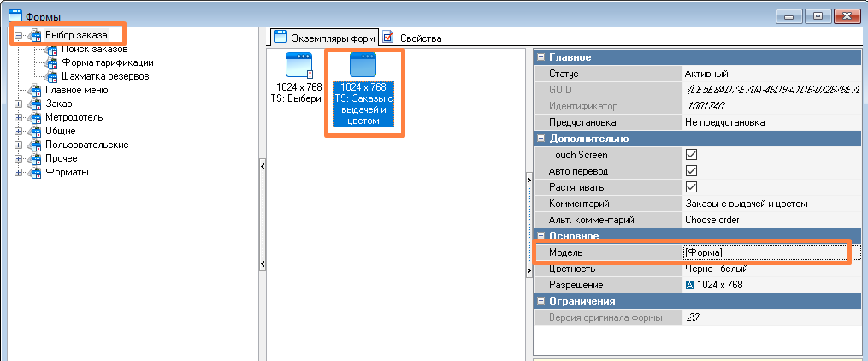The width and height of the screenshot is (868, 361).
Task: Click the 'Метрдотель' folder icon
Action: coord(35,117)
